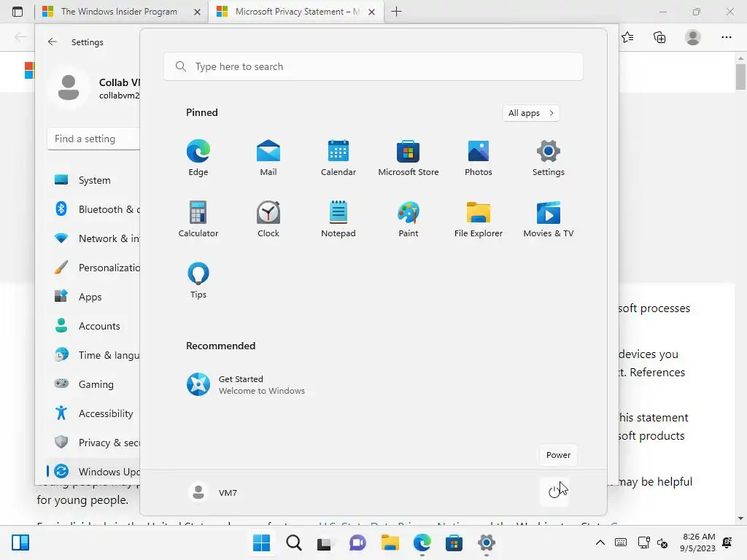The height and width of the screenshot is (560, 747).
Task: Select Windows Update in Settings sidebar
Action: (x=94, y=472)
